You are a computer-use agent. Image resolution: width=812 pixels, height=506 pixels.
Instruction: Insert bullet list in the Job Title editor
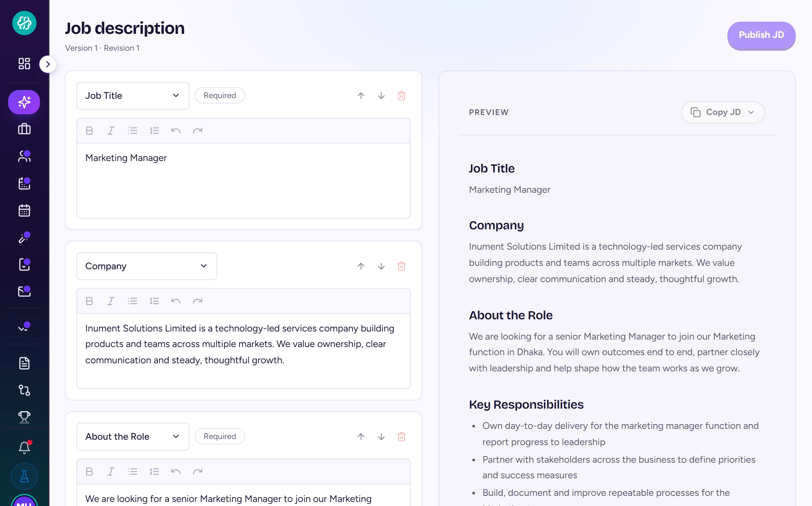point(133,131)
